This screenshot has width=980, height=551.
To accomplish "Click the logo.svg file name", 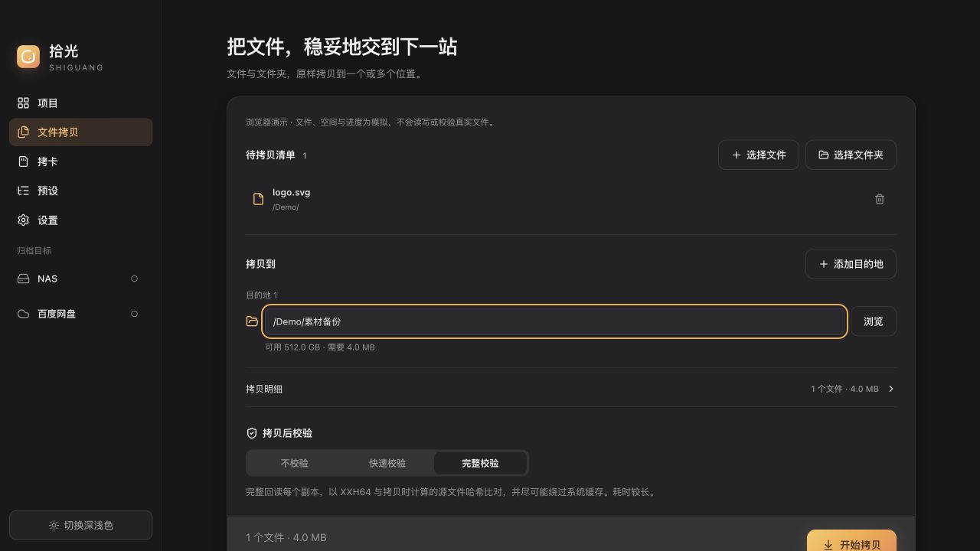I will [x=291, y=192].
